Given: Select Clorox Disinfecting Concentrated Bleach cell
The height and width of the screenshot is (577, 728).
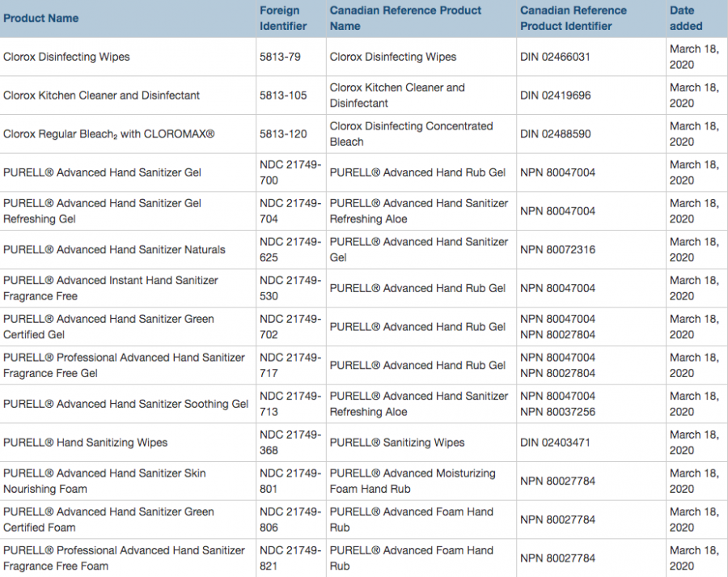Looking at the screenshot, I should (x=411, y=134).
